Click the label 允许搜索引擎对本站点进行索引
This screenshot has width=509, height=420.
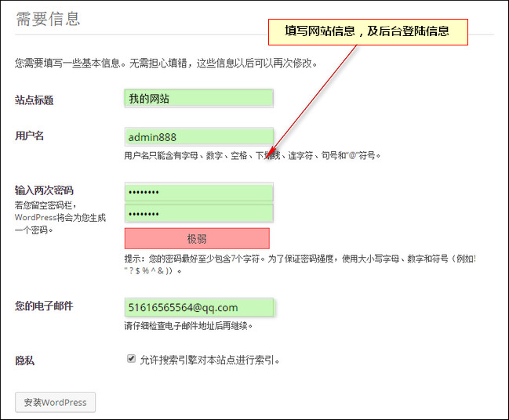pyautogui.click(x=210, y=360)
